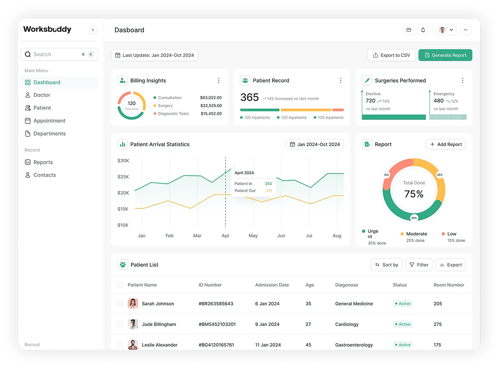Open the Sort by dropdown
Viewport: 500px width, 368px height.
click(x=387, y=265)
